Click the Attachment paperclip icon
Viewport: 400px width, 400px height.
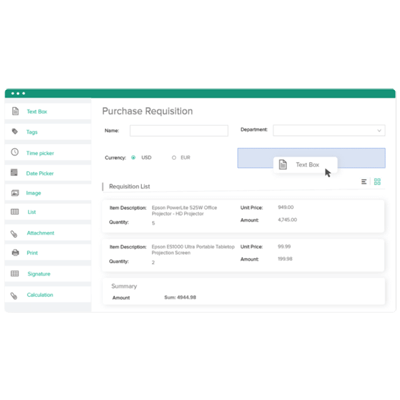point(14,234)
